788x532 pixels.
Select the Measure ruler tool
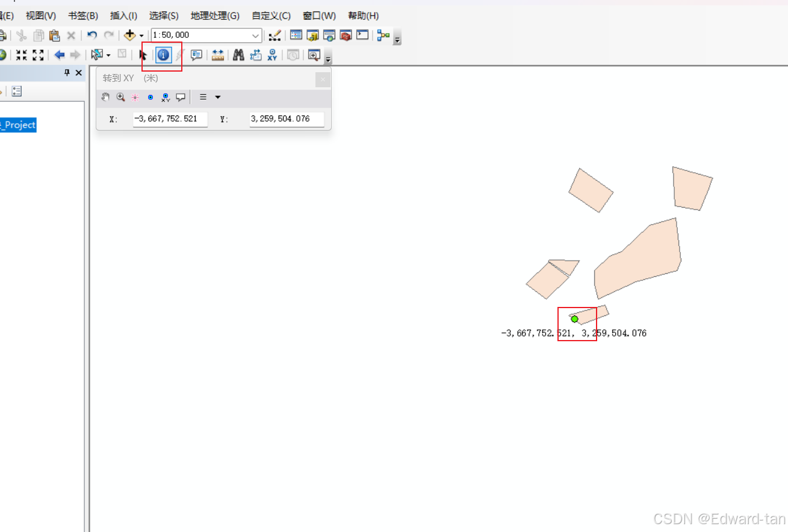[218, 55]
